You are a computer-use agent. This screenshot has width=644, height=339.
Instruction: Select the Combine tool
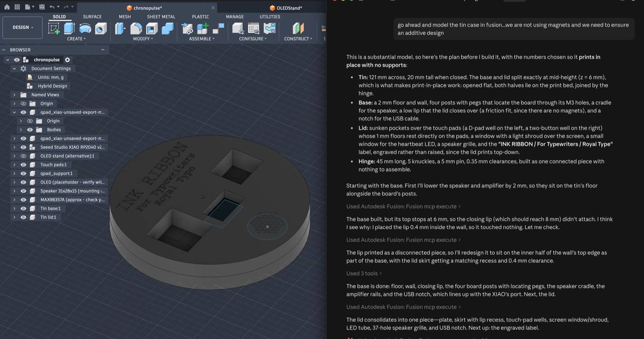click(167, 29)
